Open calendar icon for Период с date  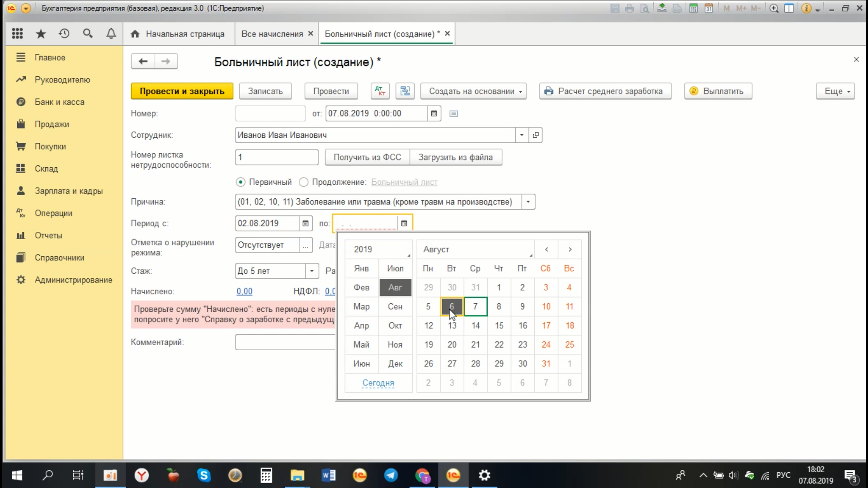point(306,223)
